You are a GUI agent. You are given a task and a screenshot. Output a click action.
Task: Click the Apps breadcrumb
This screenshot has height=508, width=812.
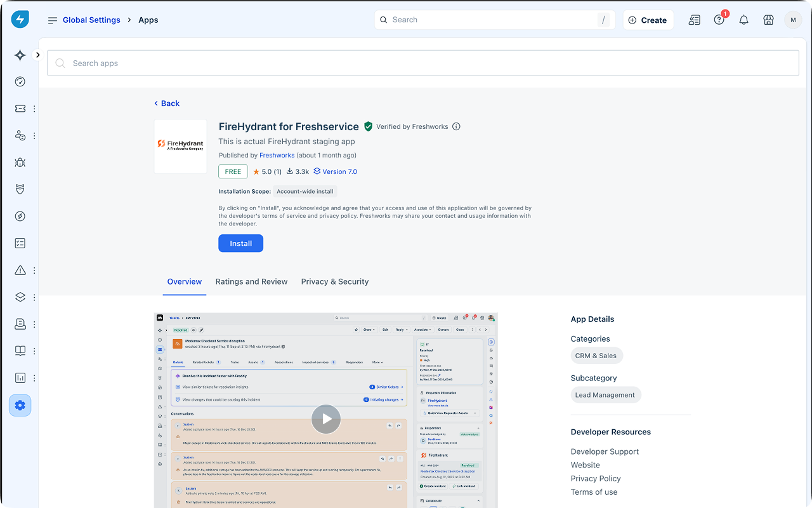(x=148, y=20)
